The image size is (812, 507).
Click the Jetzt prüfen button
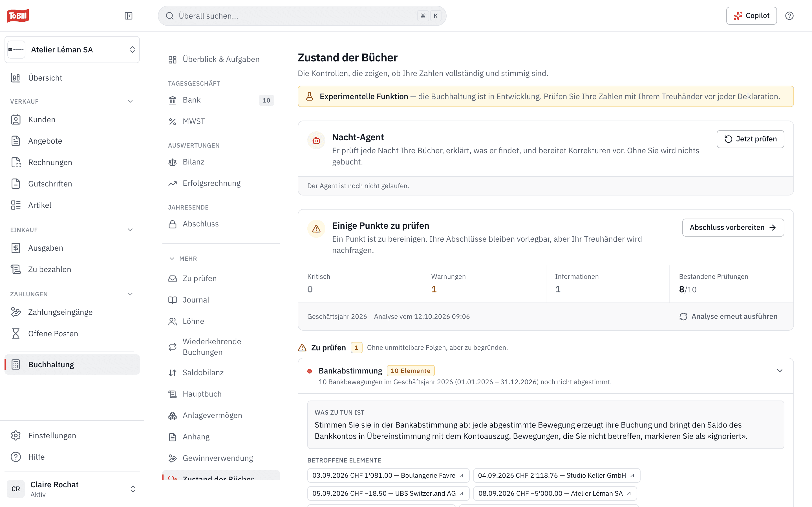coord(750,139)
